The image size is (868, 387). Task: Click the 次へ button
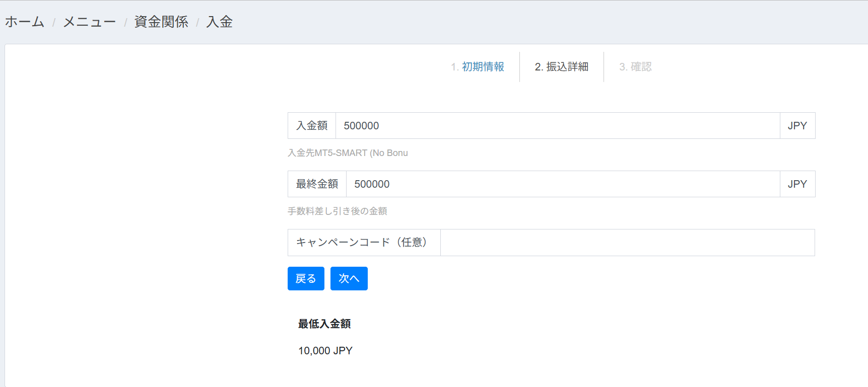[349, 279]
